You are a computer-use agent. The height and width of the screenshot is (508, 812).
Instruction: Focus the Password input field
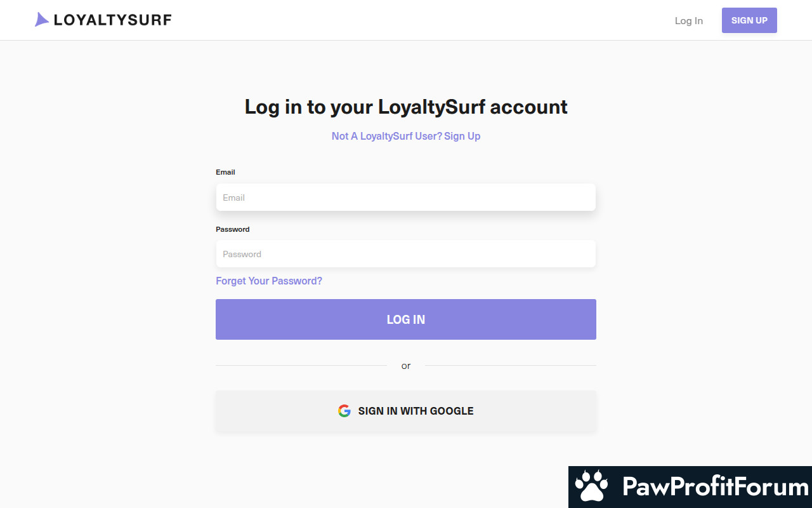(406, 254)
